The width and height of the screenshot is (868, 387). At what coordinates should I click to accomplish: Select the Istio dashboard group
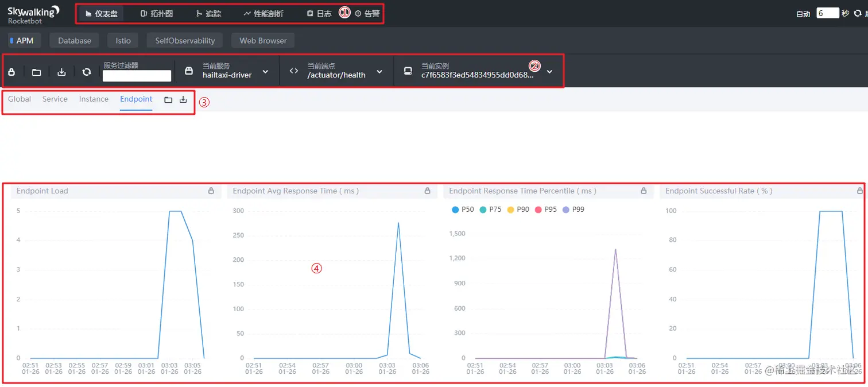click(123, 41)
